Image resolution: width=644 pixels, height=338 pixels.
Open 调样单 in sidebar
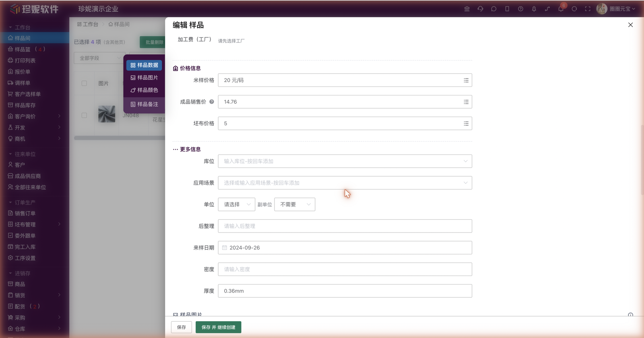[x=35, y=83]
